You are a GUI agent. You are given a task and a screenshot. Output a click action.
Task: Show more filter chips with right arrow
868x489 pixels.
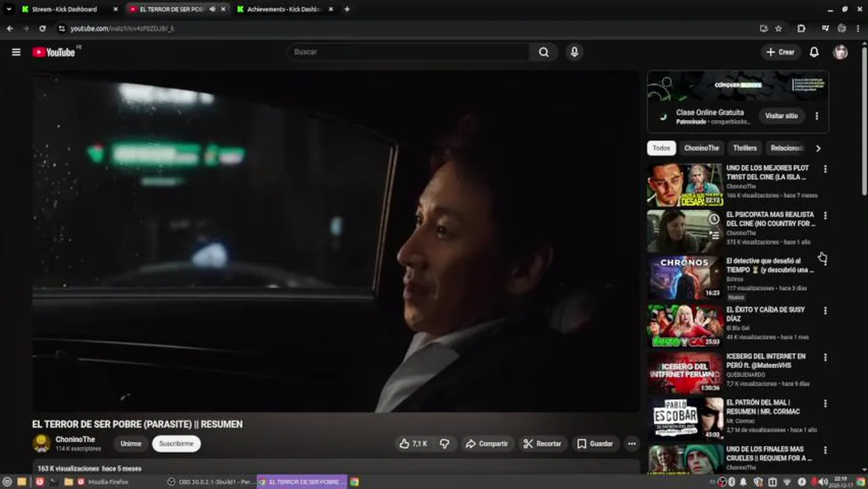coord(818,148)
